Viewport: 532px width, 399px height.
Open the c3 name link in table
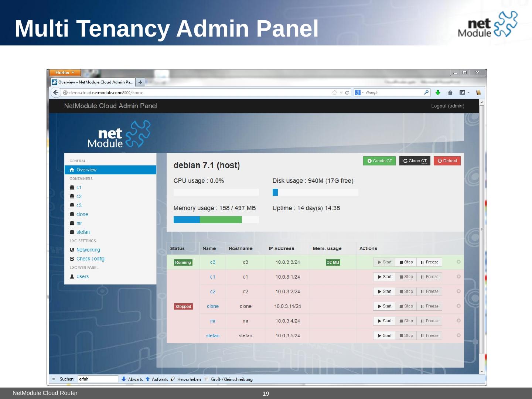click(x=213, y=262)
